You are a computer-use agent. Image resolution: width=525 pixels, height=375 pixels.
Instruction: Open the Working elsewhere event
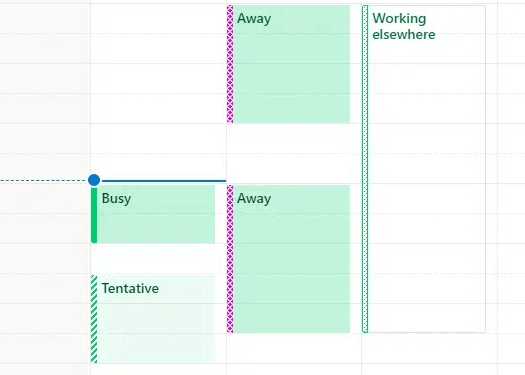point(424,169)
